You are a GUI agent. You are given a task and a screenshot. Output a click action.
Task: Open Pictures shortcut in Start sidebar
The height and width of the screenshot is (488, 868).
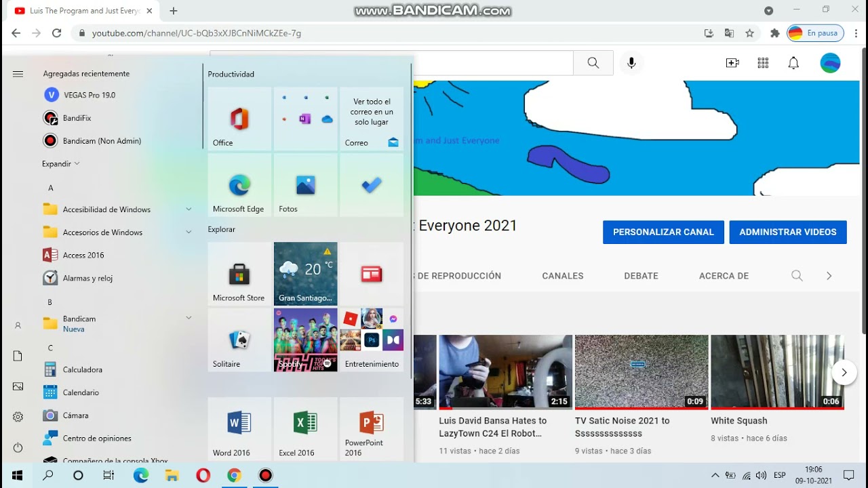(18, 386)
